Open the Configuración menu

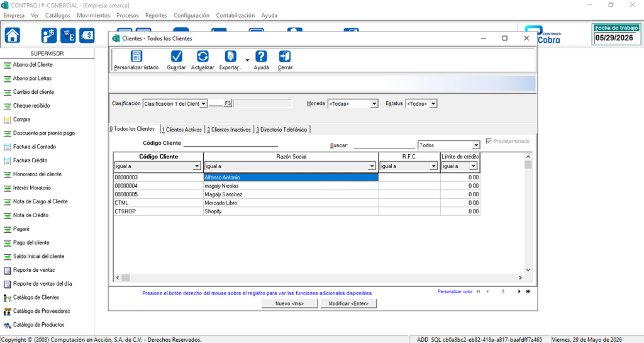191,15
